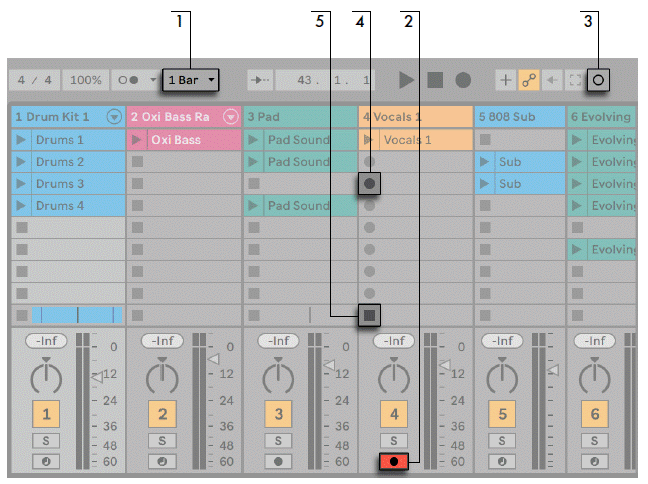Deactivate track 1 with its activator button

point(47,413)
